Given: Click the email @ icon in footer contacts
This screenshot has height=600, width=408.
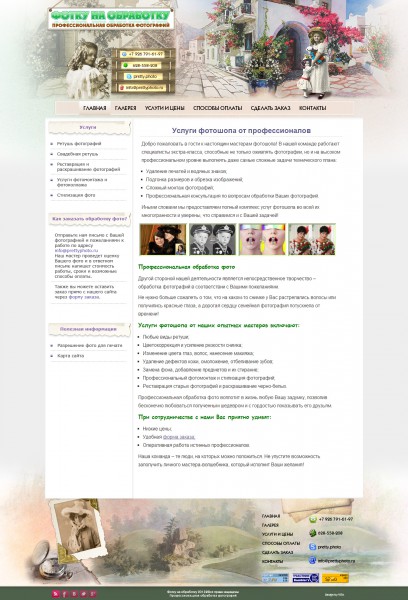Looking at the screenshot, I should pos(313,560).
